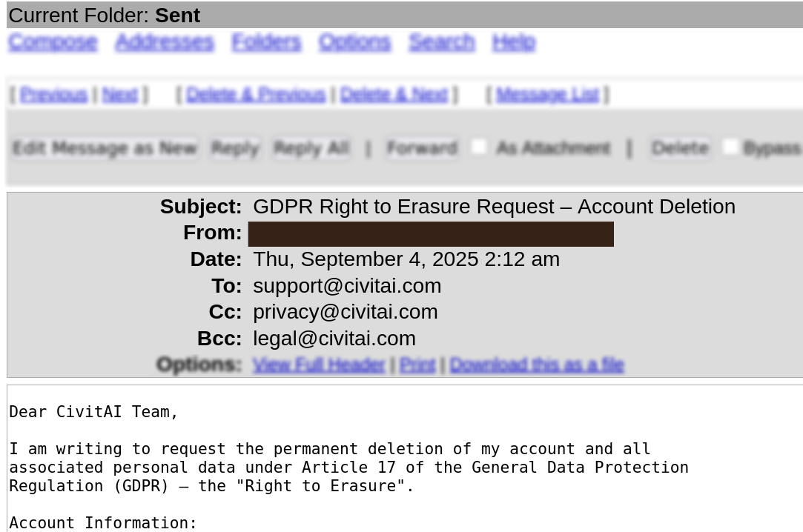Go to the Previous message
The image size is (803, 532).
(54, 94)
